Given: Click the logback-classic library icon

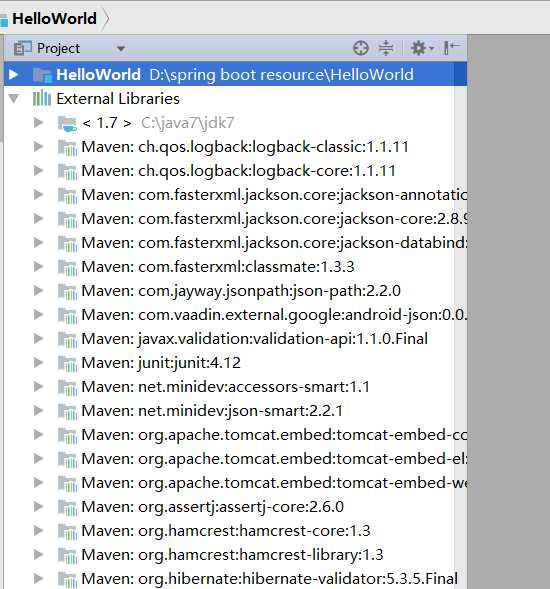Looking at the screenshot, I should coord(67,148).
